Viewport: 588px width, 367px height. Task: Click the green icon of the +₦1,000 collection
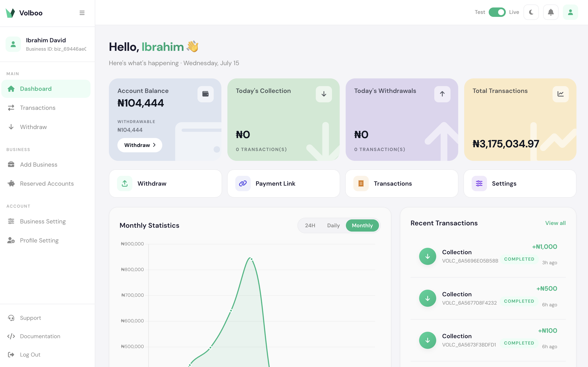pyautogui.click(x=427, y=256)
